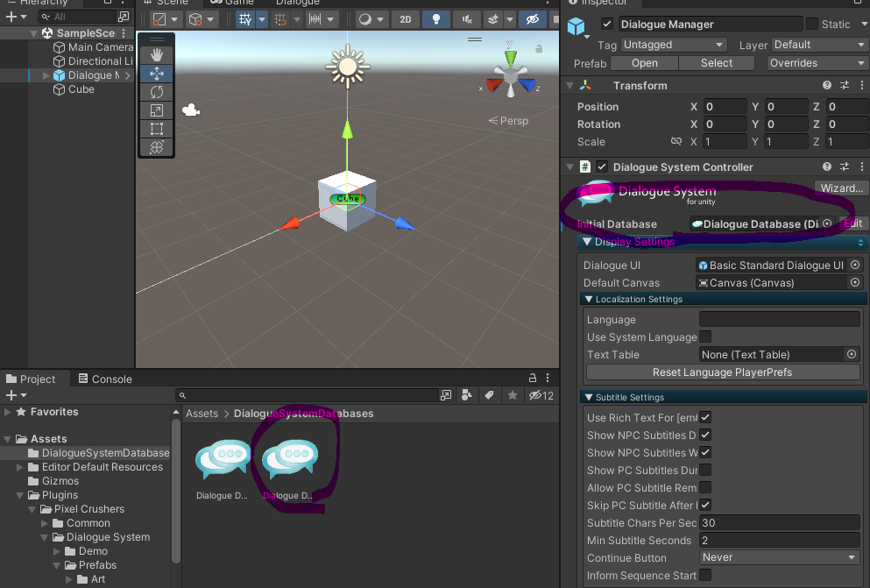Toggle scene lighting bulb icon
Image resolution: width=870 pixels, height=588 pixels.
pos(436,19)
